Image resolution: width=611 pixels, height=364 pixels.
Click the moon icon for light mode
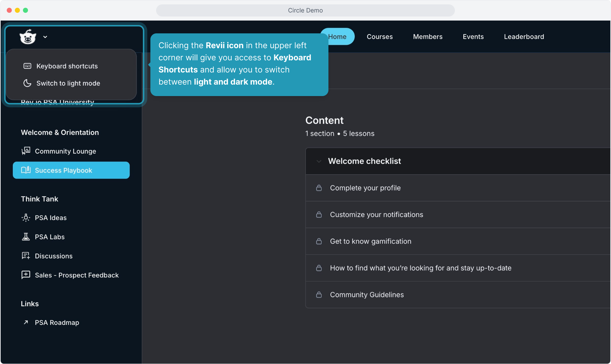pyautogui.click(x=27, y=83)
